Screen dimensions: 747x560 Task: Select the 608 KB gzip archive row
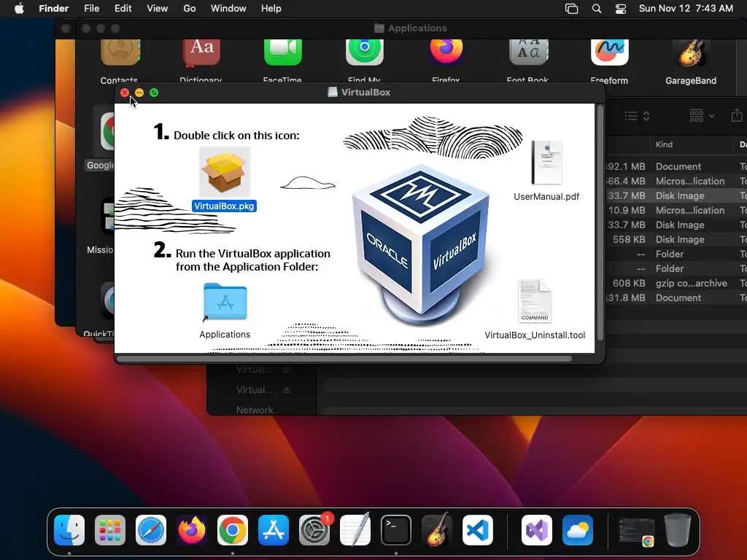pyautogui.click(x=676, y=284)
